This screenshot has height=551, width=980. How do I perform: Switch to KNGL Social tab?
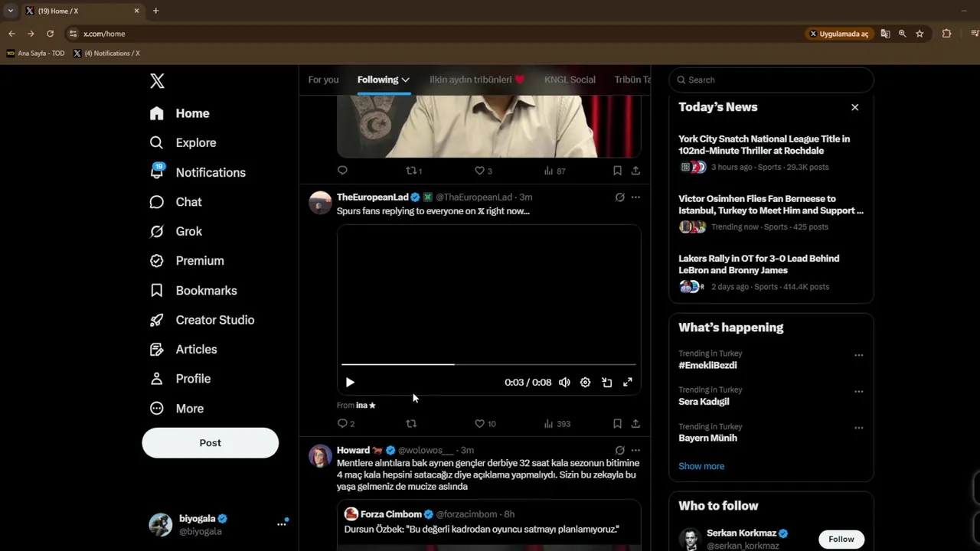[570, 80]
